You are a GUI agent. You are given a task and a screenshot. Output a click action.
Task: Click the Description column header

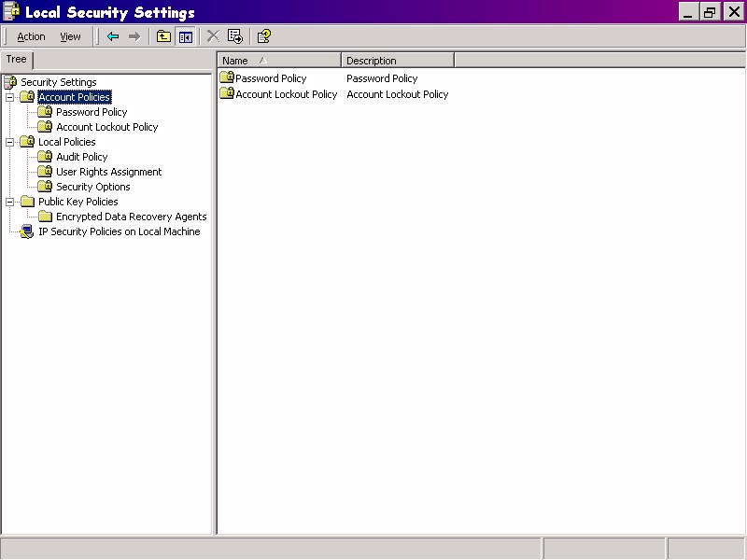[x=397, y=61]
